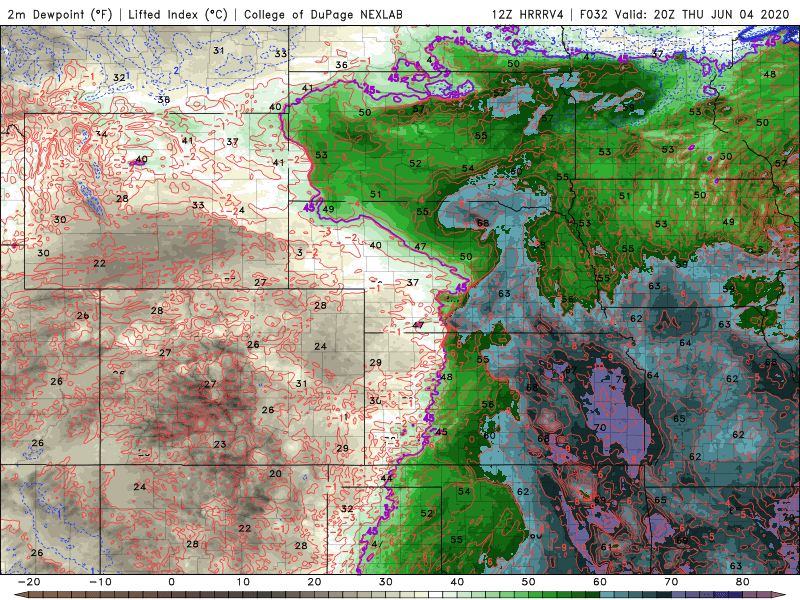Click the '2m Dewpoint (°F)' title text
Image resolution: width=800 pixels, height=600 pixels.
[x=59, y=14]
